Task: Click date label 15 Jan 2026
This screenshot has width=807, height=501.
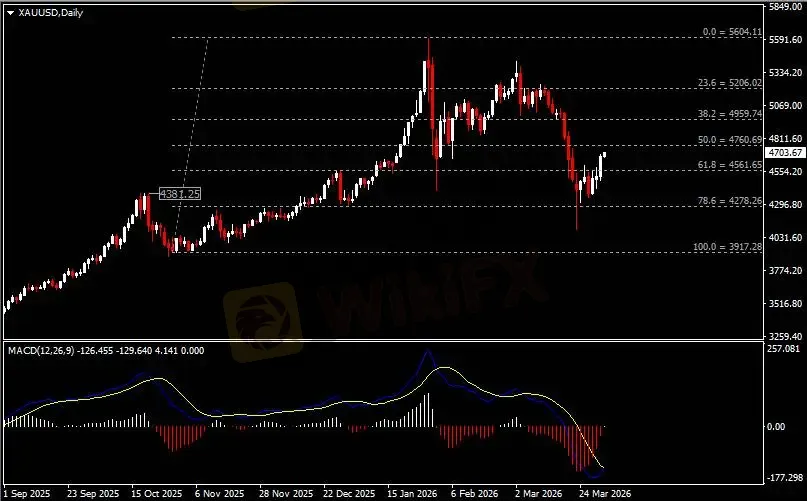Action: pyautogui.click(x=412, y=494)
